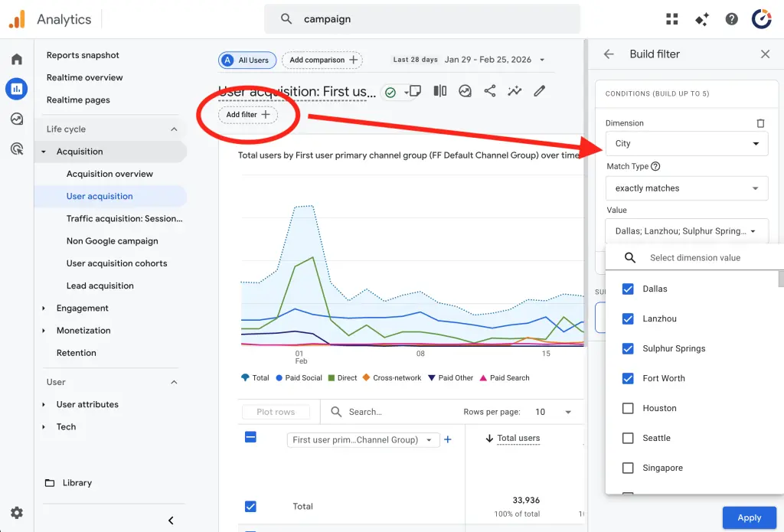Open the exactly matches dropdown
The image size is (784, 532).
pyautogui.click(x=687, y=188)
